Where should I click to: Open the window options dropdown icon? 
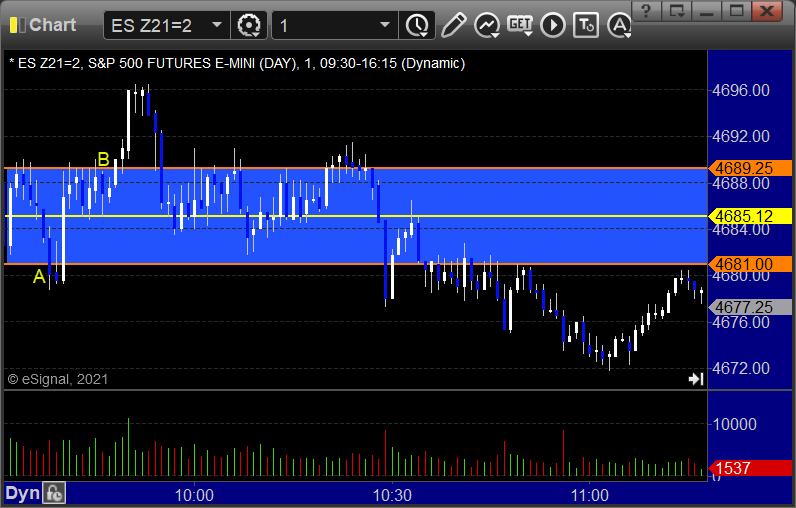pyautogui.click(x=677, y=11)
